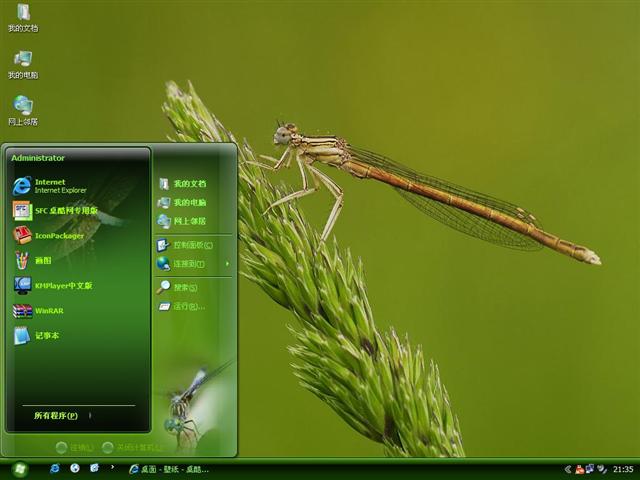Viewport: 640px width, 480px height.
Task: Click the volume speaker tray icon
Action: pyautogui.click(x=602, y=469)
